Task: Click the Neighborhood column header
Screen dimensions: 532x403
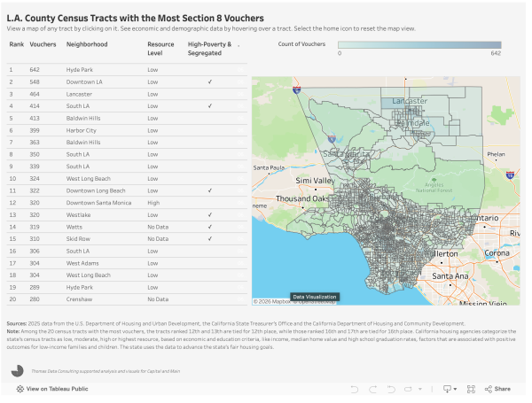Action: pos(87,44)
